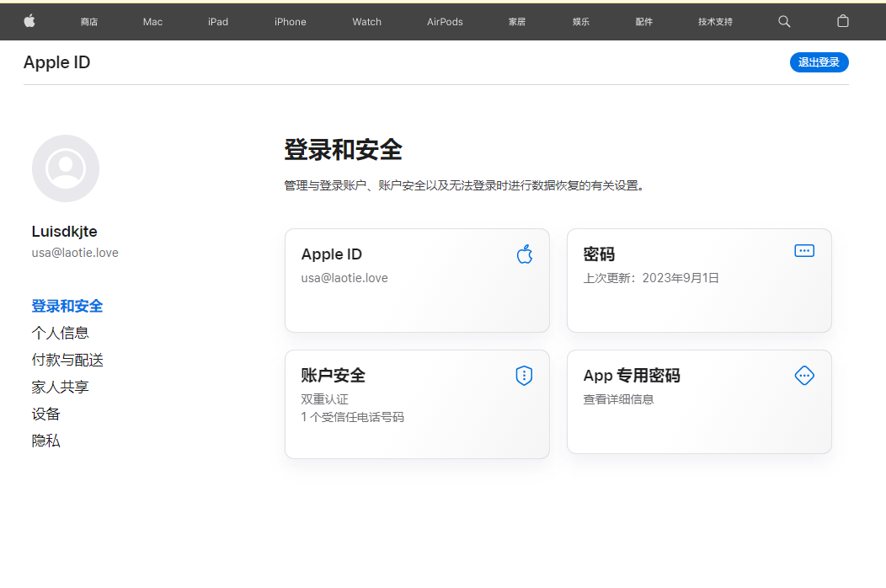
Task: Click the profile avatar picture
Action: pyautogui.click(x=66, y=168)
